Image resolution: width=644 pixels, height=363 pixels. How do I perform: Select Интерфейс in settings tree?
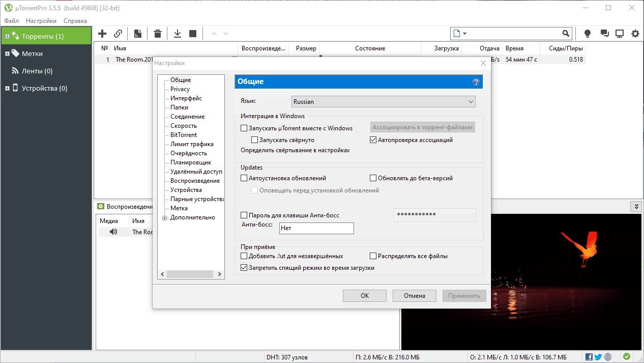186,98
